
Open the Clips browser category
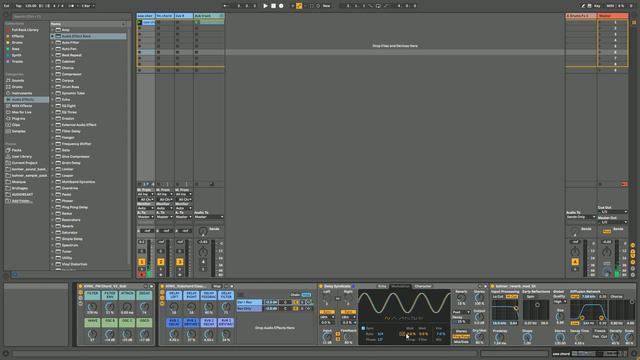pos(16,125)
